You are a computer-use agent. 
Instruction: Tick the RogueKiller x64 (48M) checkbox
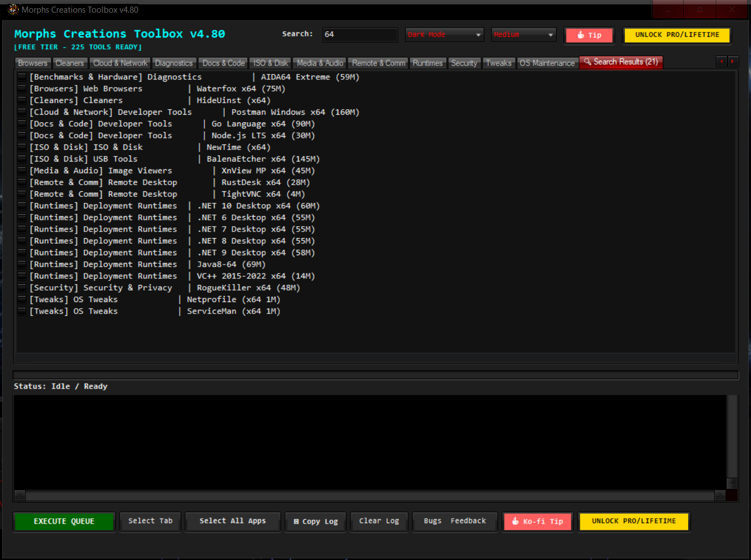pyautogui.click(x=22, y=288)
